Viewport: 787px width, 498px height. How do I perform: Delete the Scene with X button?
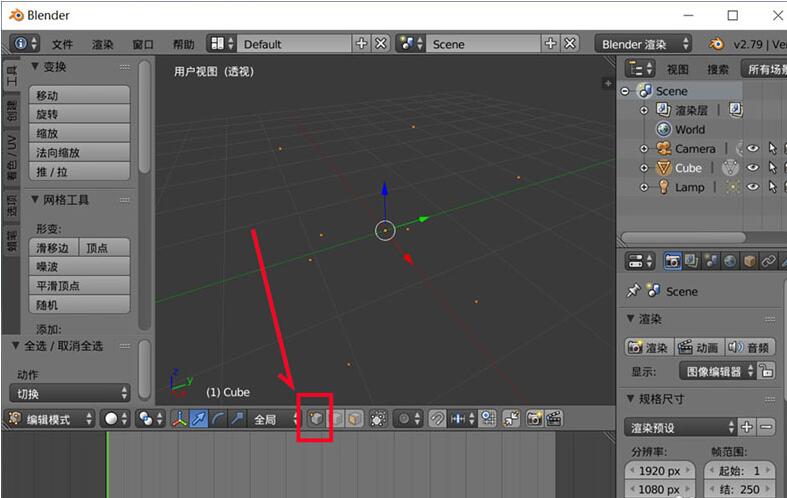coord(570,44)
